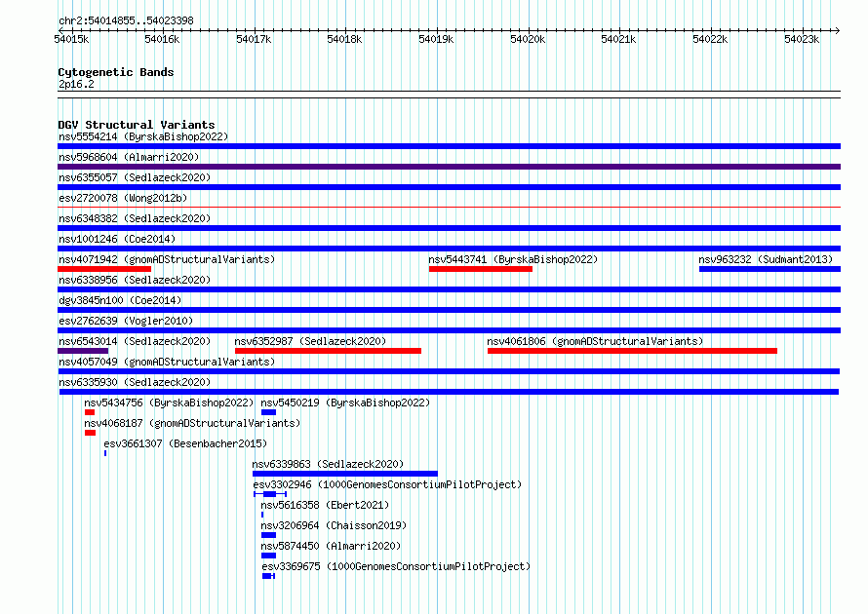Open the nsv6352987 (Sedlazeck2020) label
Image resolution: width=868 pixels, height=614 pixels.
310,341
